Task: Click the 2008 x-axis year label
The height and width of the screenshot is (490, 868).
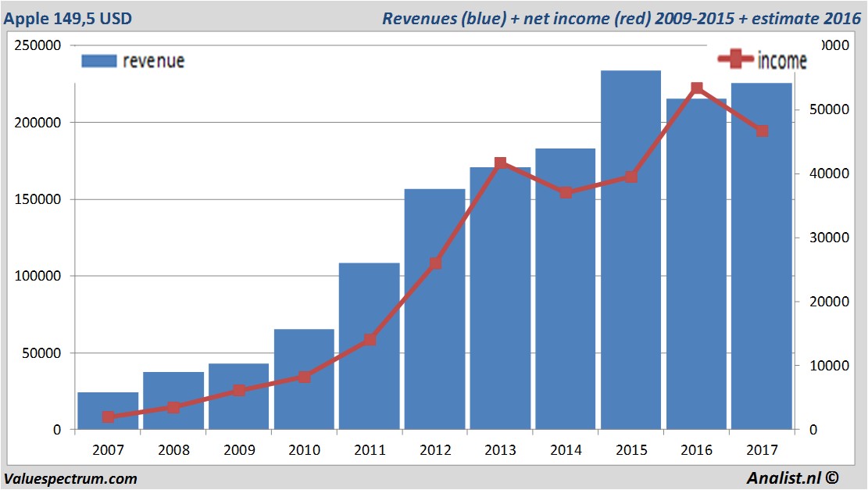Action: click(173, 450)
